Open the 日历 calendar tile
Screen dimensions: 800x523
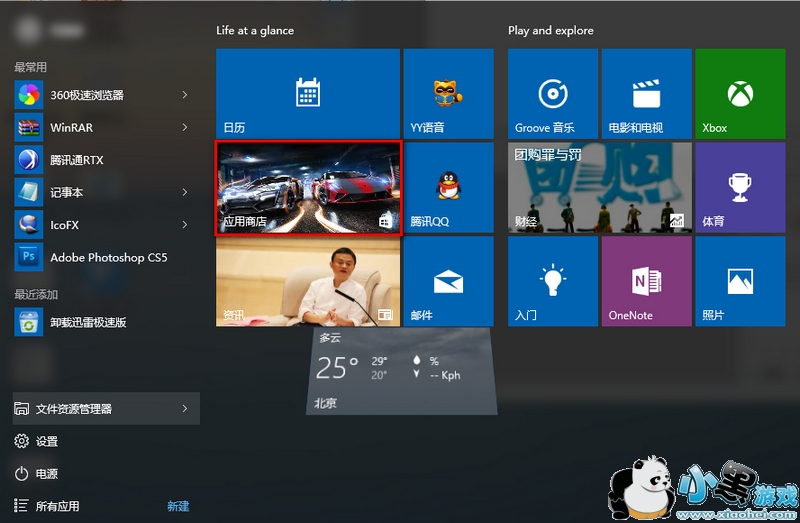click(x=307, y=93)
